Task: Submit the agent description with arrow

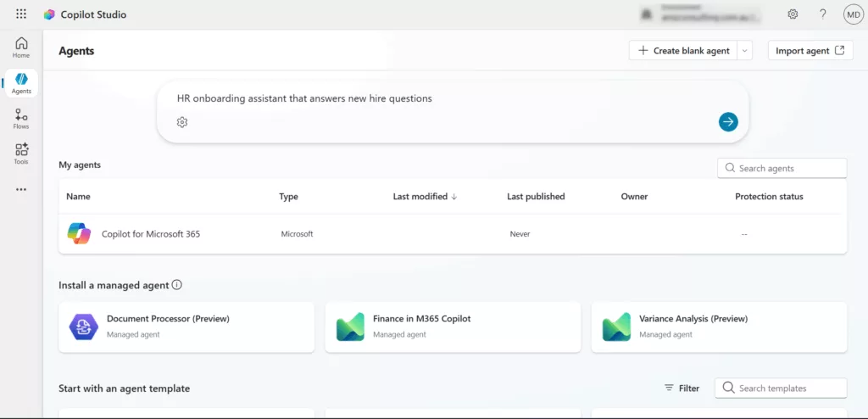Action: click(728, 122)
